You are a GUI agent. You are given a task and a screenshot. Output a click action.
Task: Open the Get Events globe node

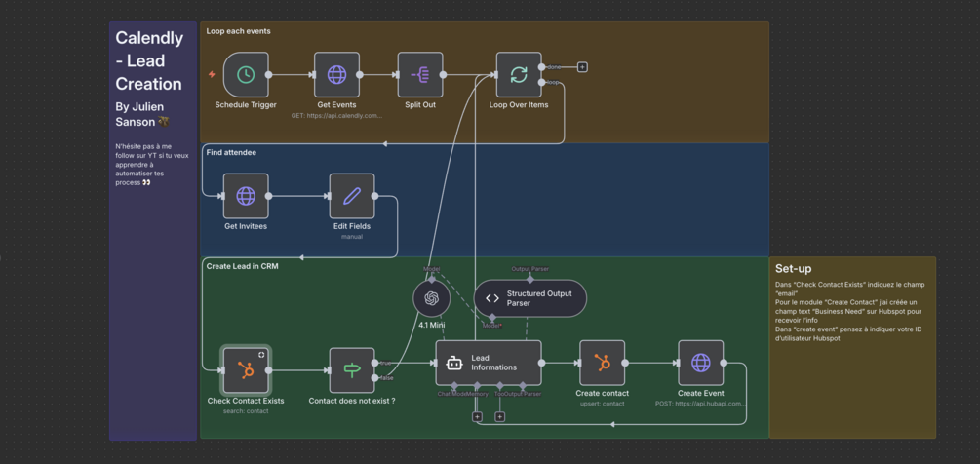coord(336,75)
